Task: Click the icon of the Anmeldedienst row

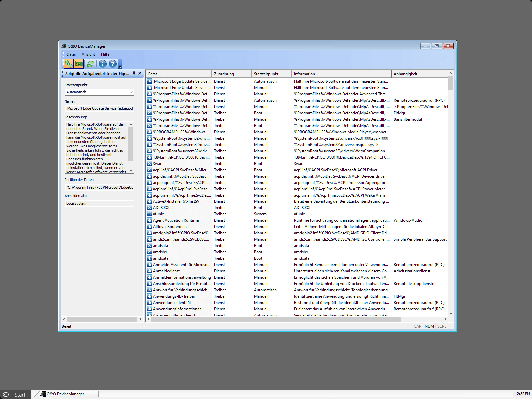Action: pos(150,271)
